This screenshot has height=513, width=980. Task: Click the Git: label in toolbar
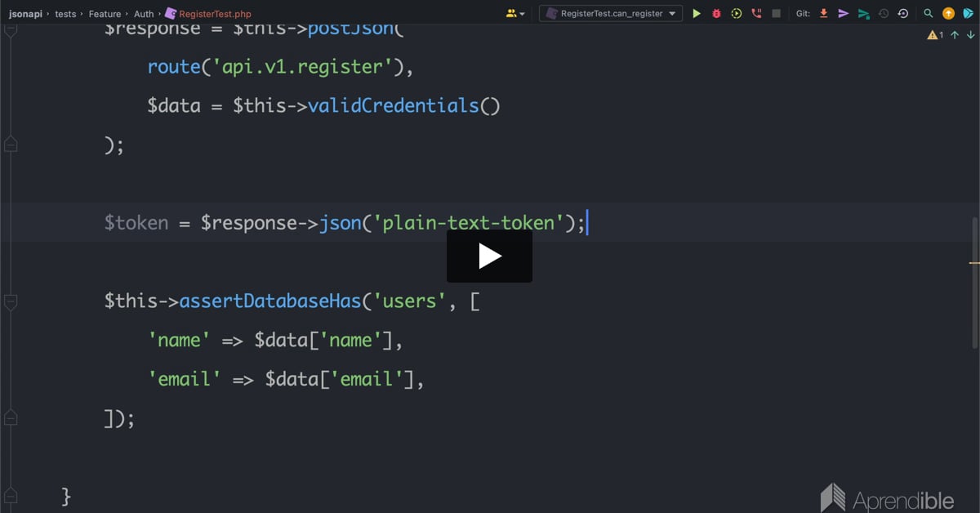click(x=803, y=13)
